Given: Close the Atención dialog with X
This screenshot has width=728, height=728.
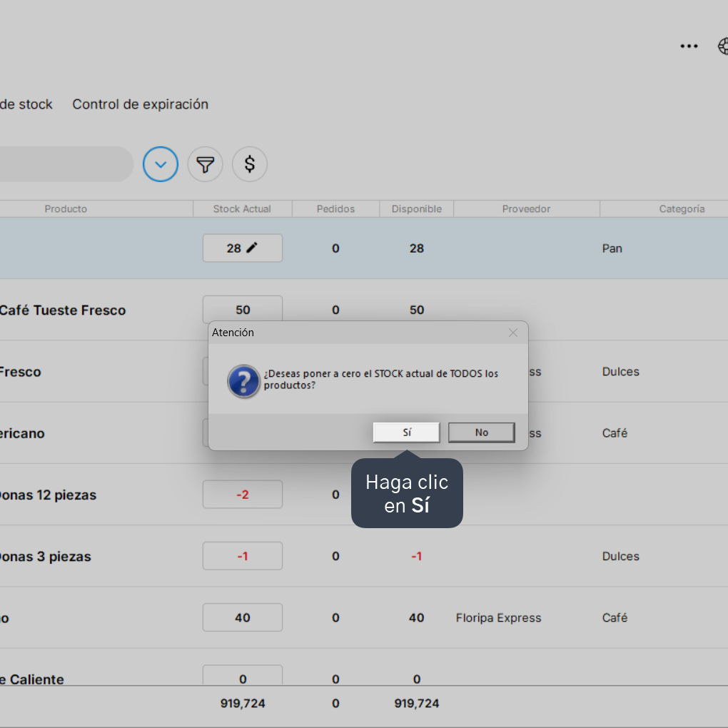Looking at the screenshot, I should [513, 333].
